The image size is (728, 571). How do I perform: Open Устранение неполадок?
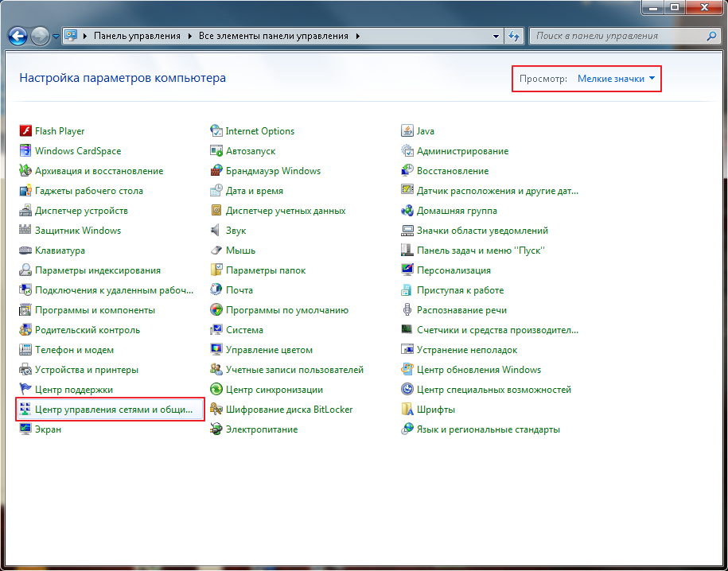click(460, 350)
